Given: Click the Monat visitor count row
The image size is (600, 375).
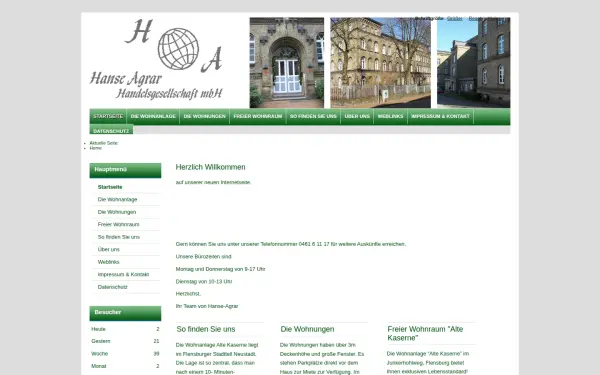Looking at the screenshot, I should pyautogui.click(x=125, y=366).
